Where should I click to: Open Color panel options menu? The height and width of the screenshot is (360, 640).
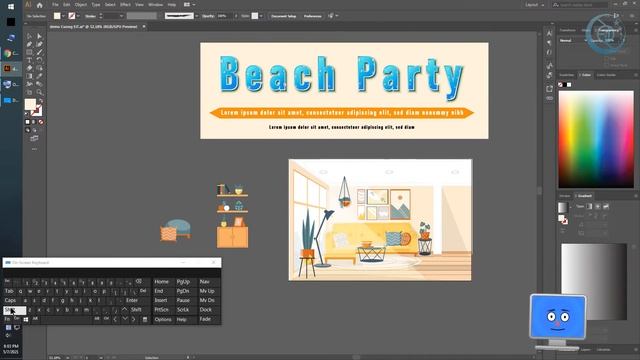tap(636, 75)
